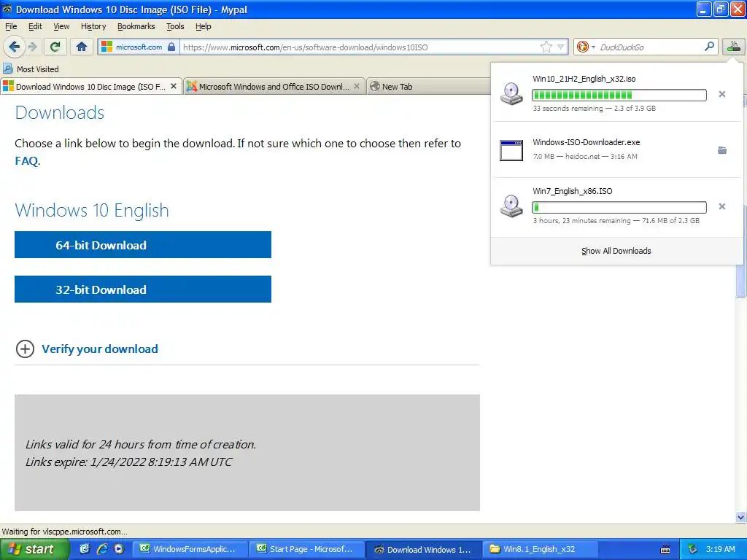The height and width of the screenshot is (560, 747).
Task: Click the scrollbar down arrow
Action: [x=741, y=517]
